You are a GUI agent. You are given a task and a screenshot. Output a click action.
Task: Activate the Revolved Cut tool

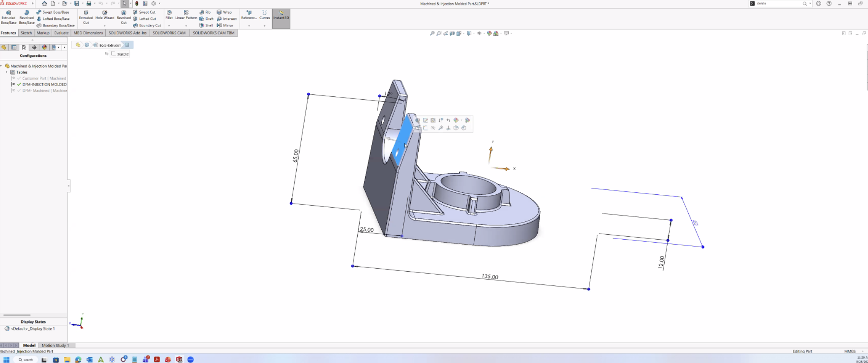click(x=124, y=17)
